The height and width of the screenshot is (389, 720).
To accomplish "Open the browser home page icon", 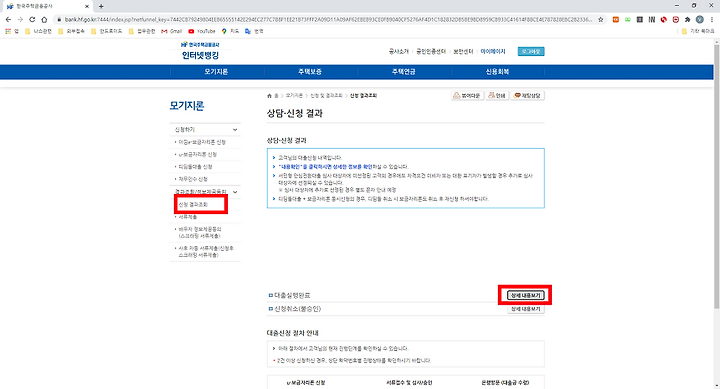I will point(44,19).
